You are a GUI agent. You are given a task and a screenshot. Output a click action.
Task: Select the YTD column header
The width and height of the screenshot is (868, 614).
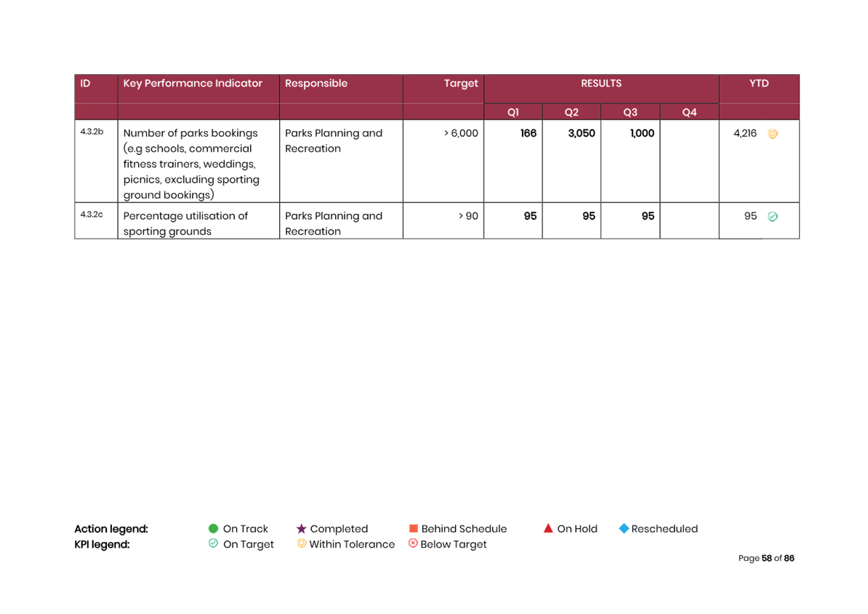pos(759,83)
